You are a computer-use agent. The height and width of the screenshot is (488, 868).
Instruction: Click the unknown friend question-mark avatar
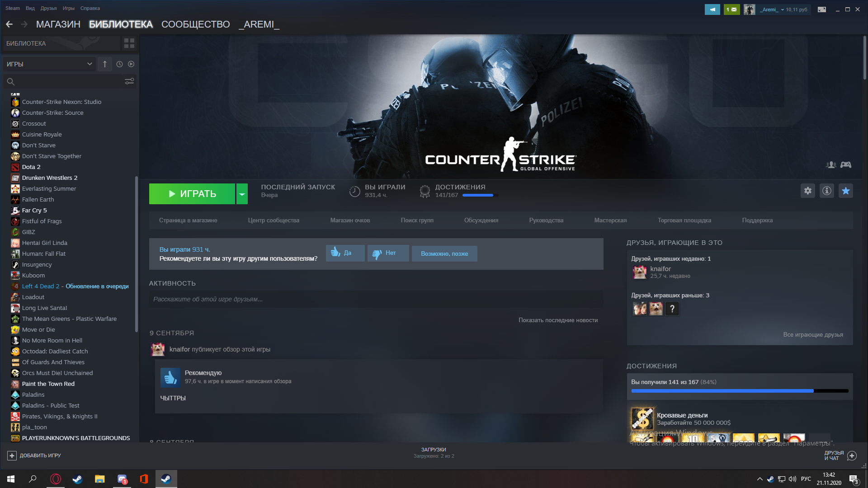tap(672, 309)
